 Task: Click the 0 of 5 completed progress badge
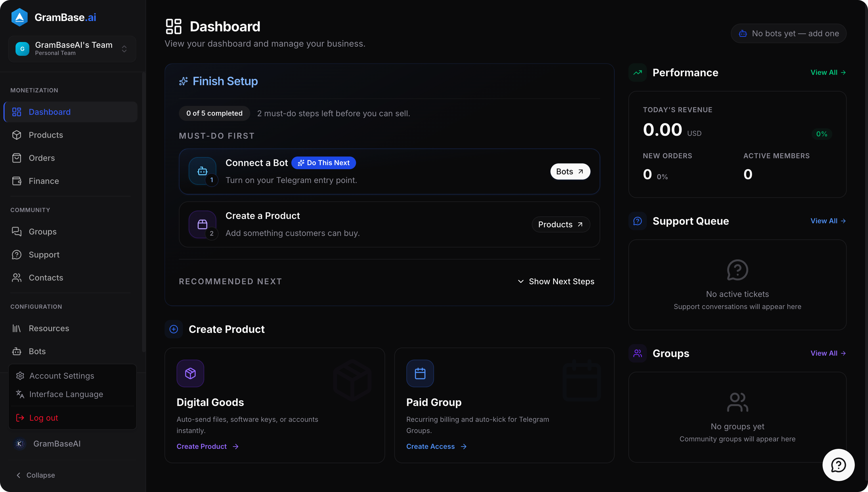click(x=214, y=113)
